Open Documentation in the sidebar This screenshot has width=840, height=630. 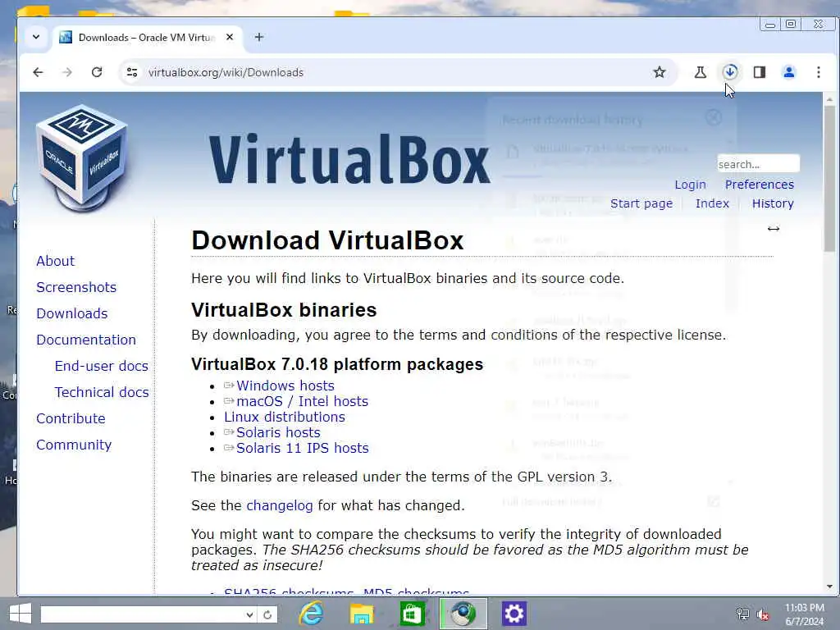(x=85, y=340)
